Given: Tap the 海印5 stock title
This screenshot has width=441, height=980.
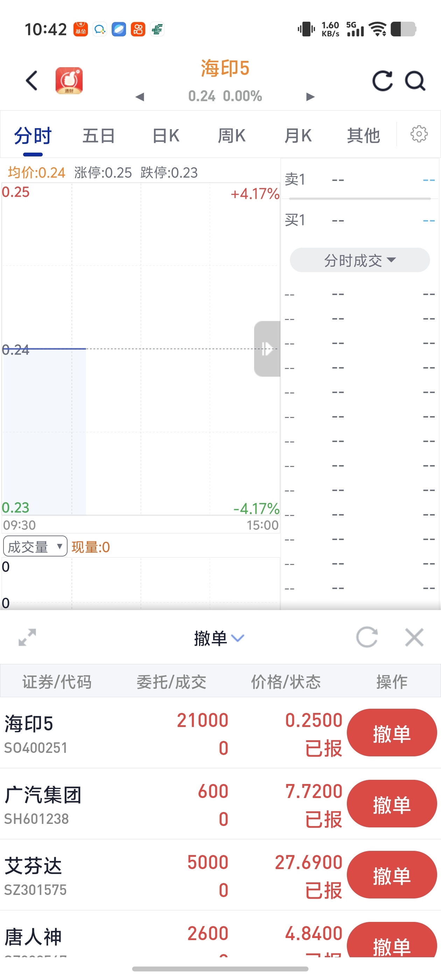Looking at the screenshot, I should (x=225, y=69).
